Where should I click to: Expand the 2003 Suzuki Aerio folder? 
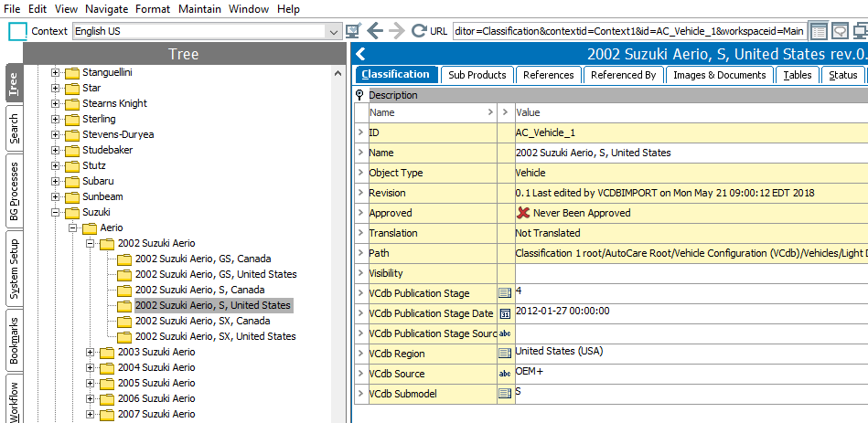click(91, 352)
